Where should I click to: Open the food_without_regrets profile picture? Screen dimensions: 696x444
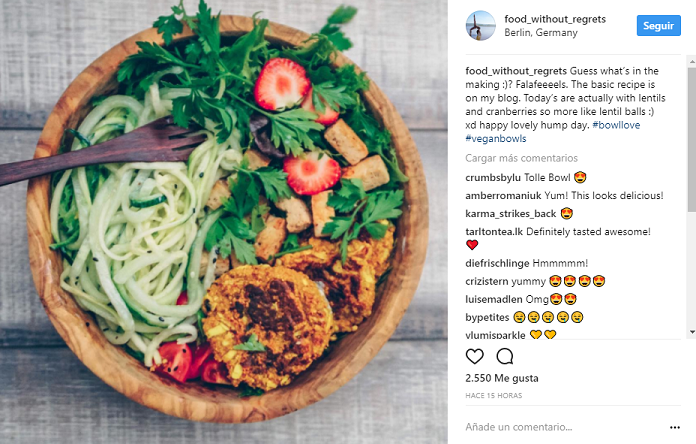coord(480,26)
